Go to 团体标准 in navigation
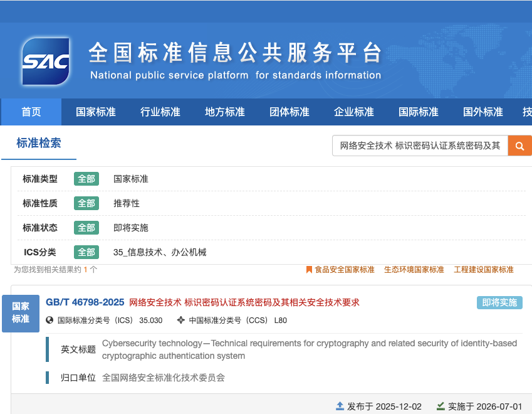This screenshot has width=532, height=414. pos(289,112)
